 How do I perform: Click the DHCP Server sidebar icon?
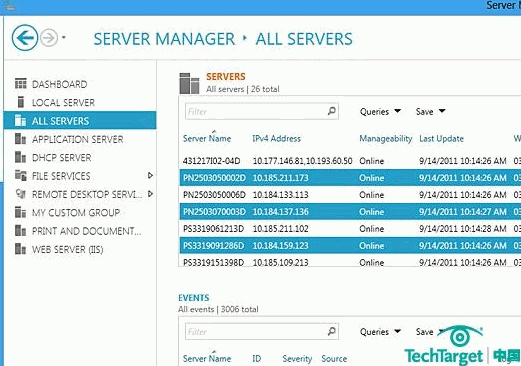tap(20, 157)
